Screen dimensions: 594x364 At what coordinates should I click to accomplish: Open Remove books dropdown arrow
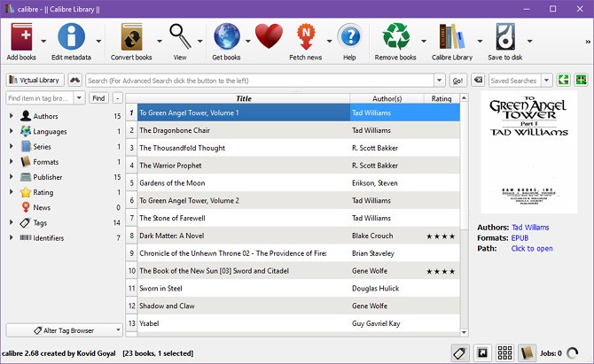point(424,41)
